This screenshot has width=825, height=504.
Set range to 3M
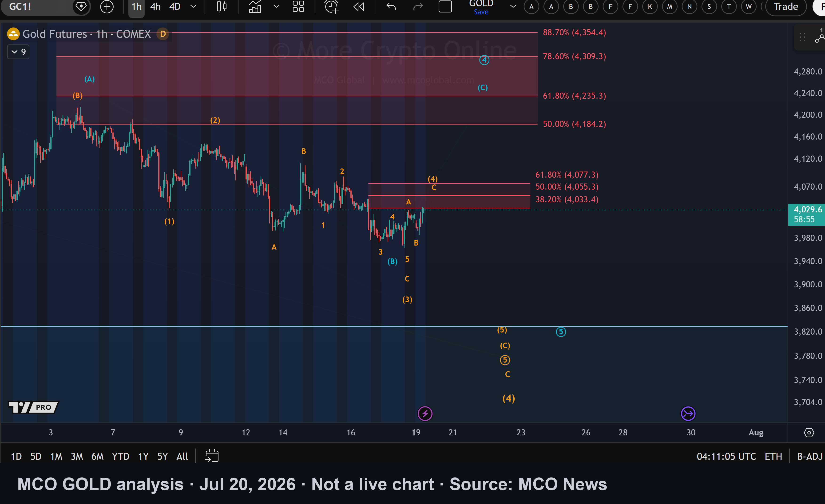tap(77, 456)
